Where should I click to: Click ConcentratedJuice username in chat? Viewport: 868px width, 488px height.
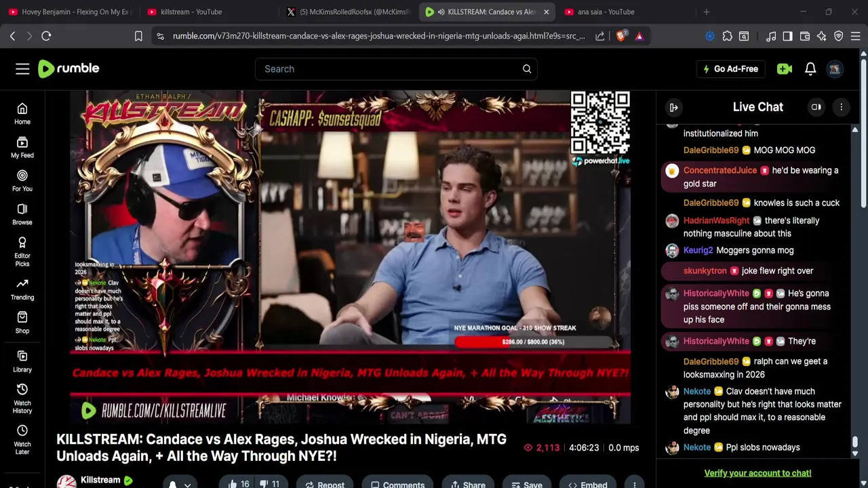coord(719,170)
